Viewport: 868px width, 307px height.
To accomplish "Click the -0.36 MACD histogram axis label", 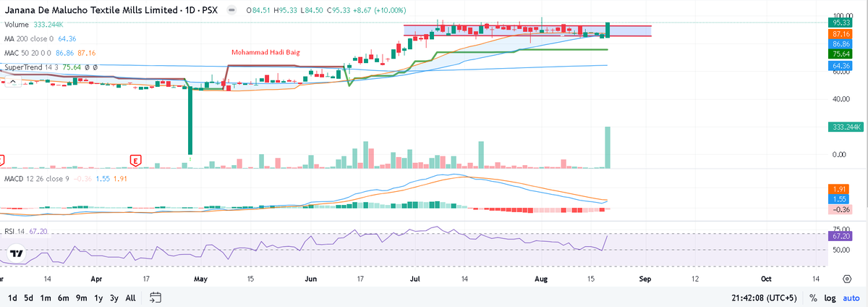I will [840, 209].
